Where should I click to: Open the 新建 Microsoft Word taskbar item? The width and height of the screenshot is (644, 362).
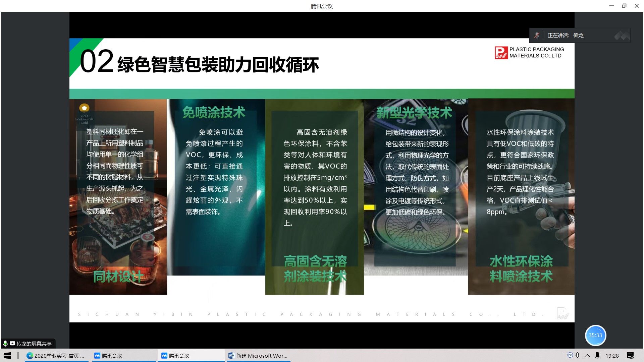pos(258,356)
